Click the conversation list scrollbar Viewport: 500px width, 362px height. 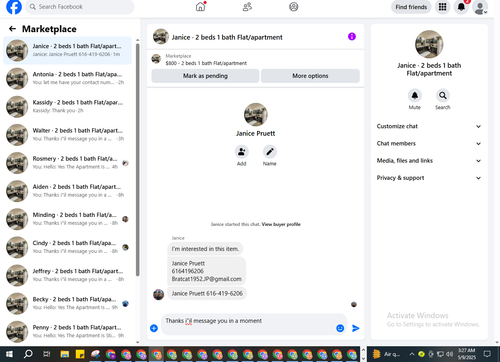point(137,159)
